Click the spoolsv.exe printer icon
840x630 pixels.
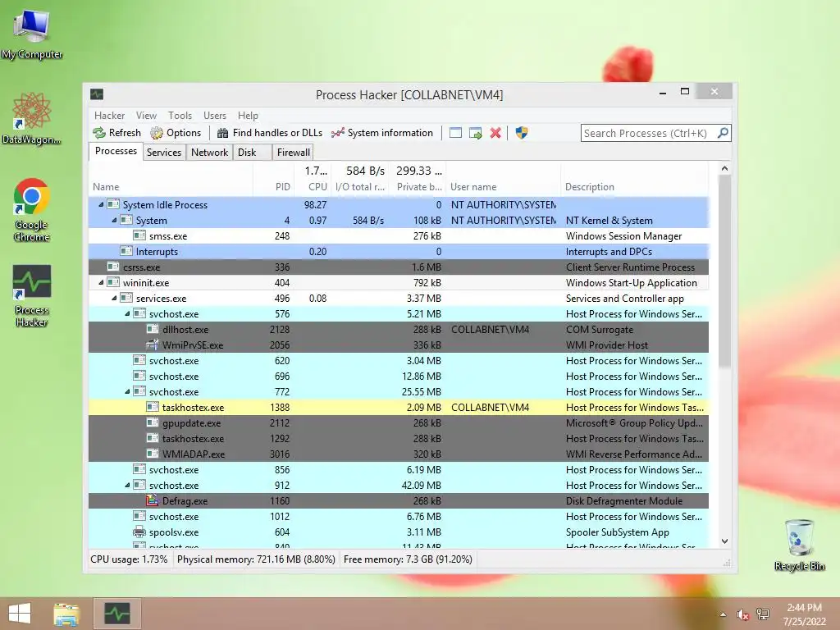tap(139, 532)
